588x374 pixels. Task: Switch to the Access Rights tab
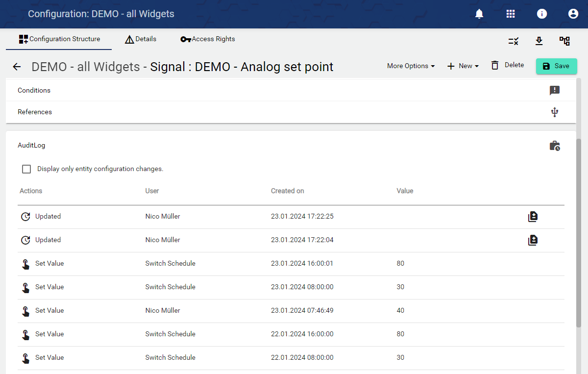click(x=208, y=39)
